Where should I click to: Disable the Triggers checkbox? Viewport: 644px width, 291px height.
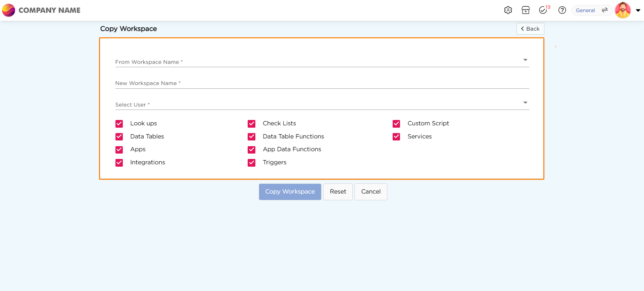(252, 163)
